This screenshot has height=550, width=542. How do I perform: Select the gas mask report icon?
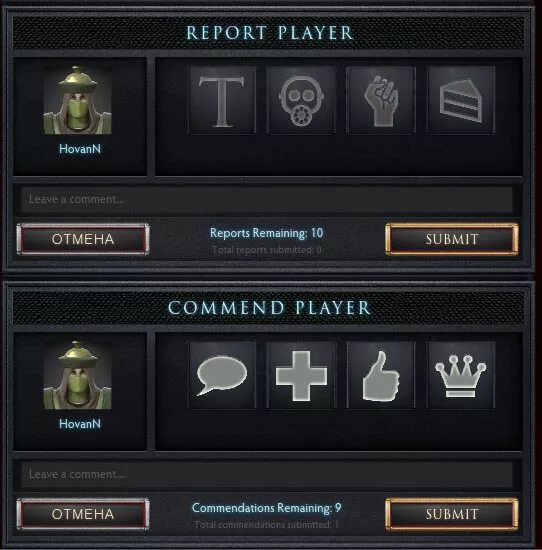pos(302,100)
